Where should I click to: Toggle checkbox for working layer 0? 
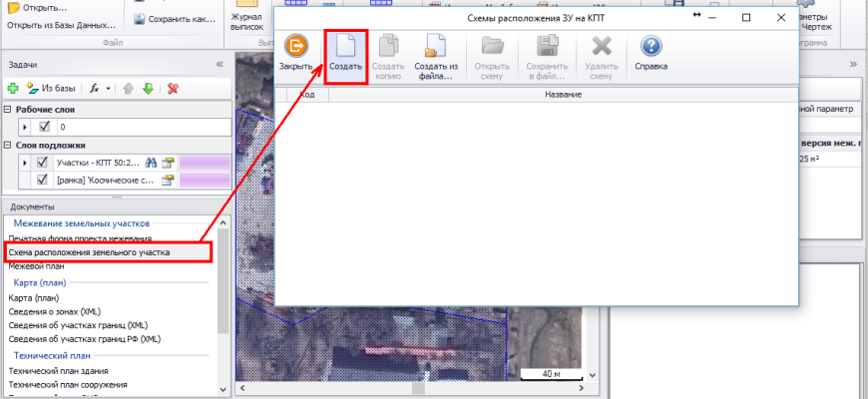coord(44,127)
